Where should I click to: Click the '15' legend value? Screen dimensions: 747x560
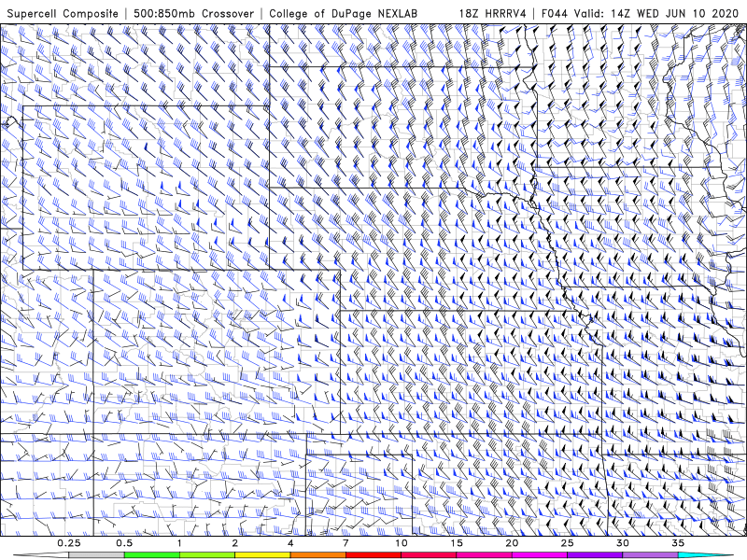457,543
